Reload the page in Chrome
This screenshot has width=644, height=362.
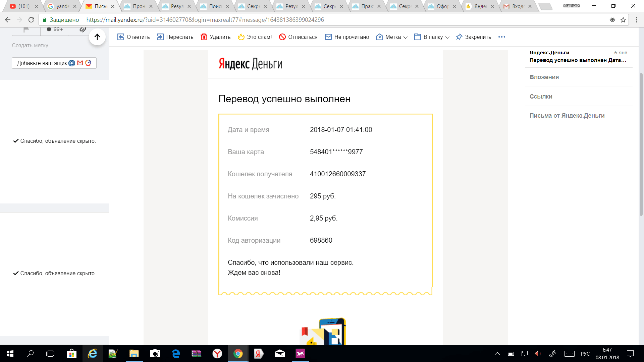pyautogui.click(x=31, y=20)
